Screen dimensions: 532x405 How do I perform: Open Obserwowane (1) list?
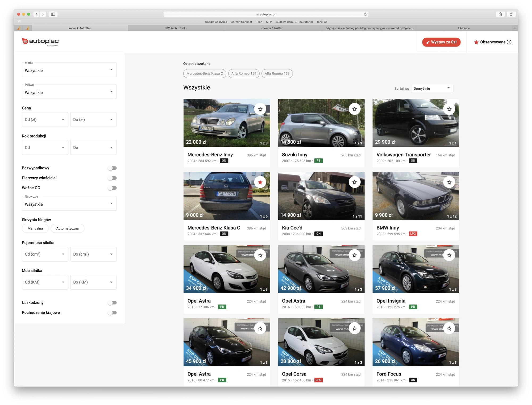click(493, 42)
